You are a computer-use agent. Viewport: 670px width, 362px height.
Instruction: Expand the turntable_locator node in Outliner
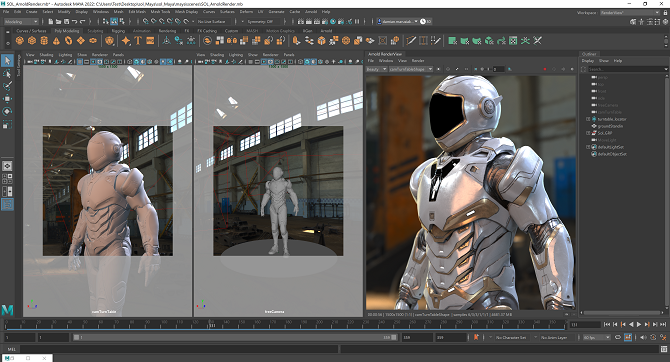pos(588,119)
